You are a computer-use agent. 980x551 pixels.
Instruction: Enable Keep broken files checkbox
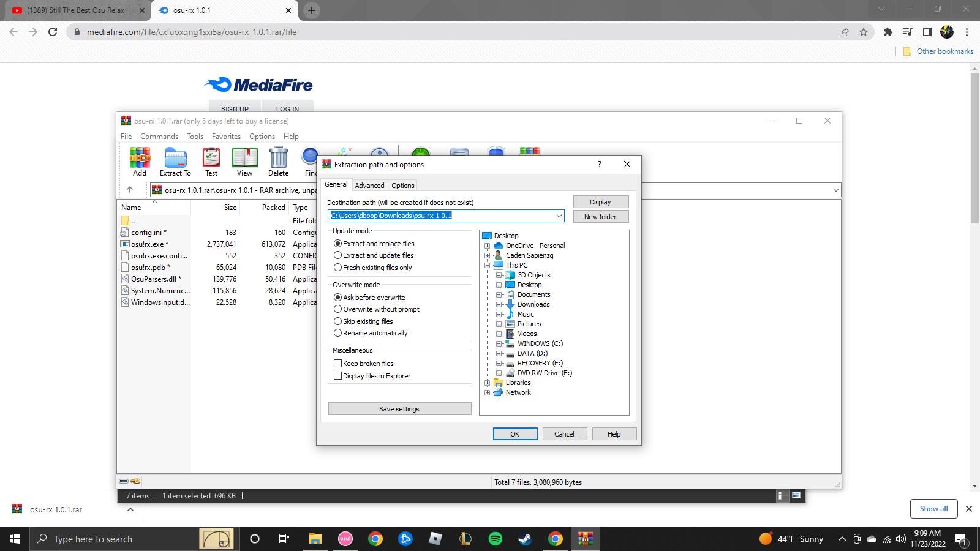pos(337,364)
